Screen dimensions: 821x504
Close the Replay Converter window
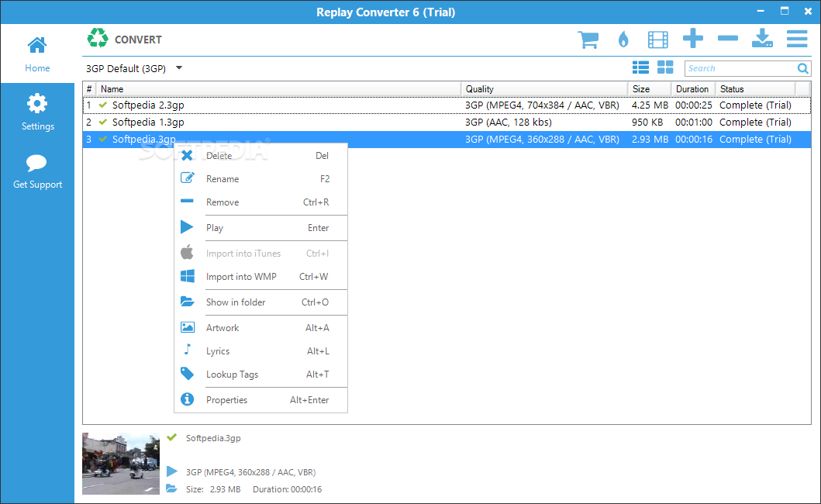click(808, 11)
